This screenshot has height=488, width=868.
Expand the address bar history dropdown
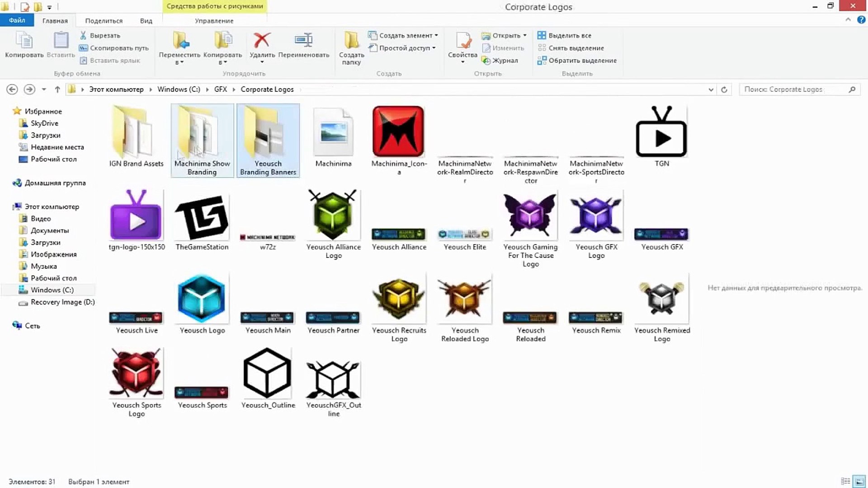pos(711,89)
